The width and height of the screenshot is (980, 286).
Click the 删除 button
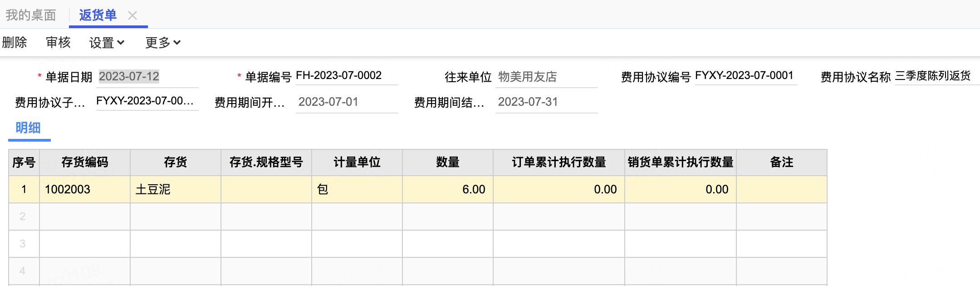click(15, 43)
